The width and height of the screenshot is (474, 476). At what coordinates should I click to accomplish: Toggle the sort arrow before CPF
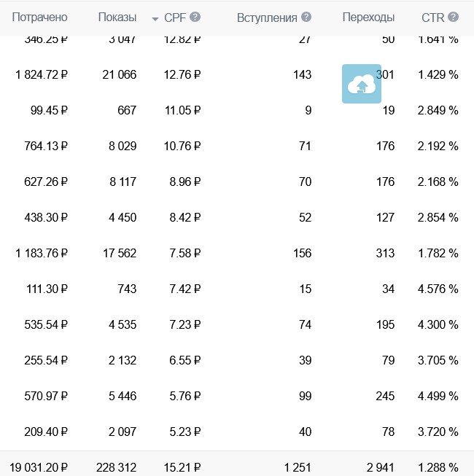(x=155, y=18)
